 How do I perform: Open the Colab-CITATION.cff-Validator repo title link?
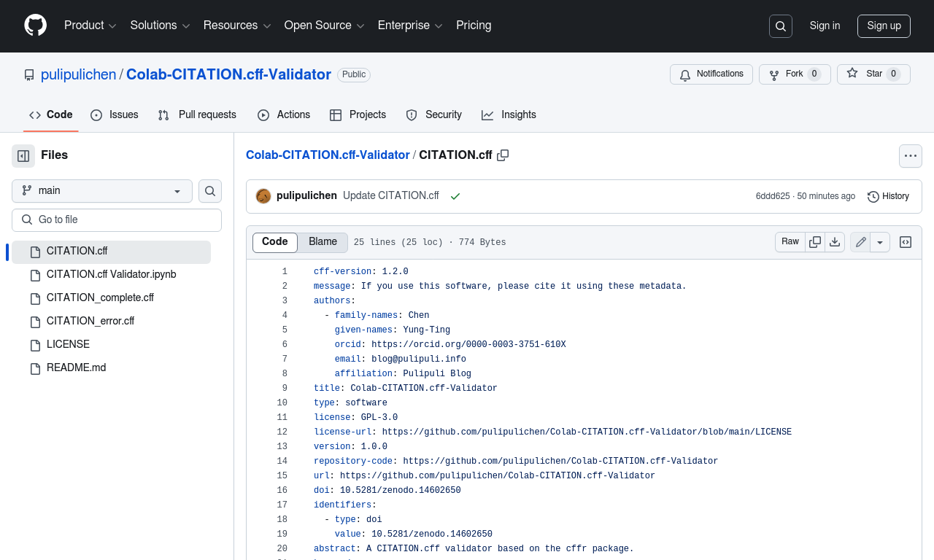pos(228,74)
